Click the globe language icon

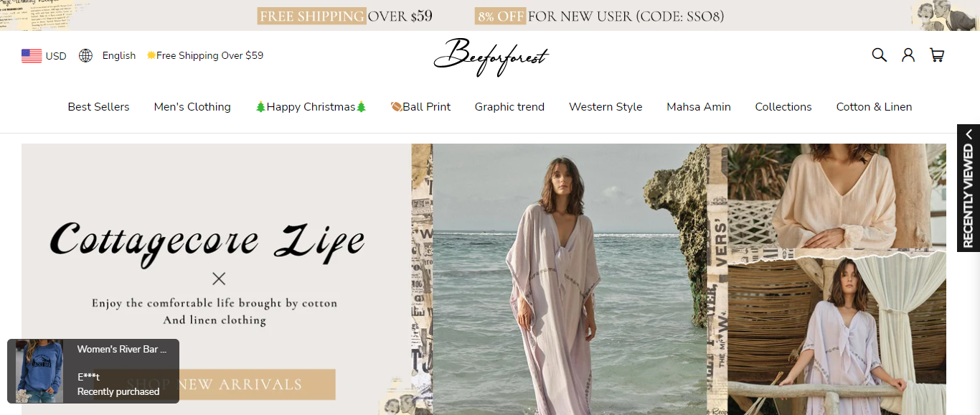[x=85, y=56]
